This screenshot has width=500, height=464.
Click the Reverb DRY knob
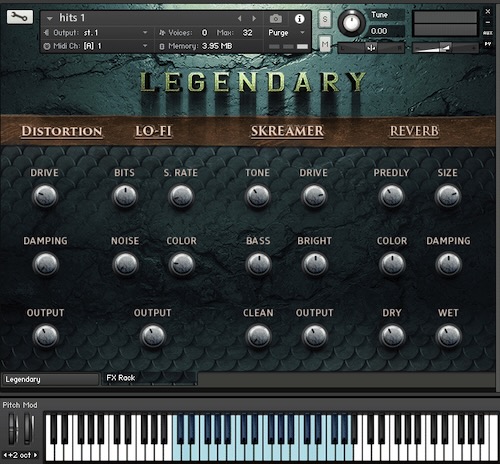pyautogui.click(x=392, y=336)
